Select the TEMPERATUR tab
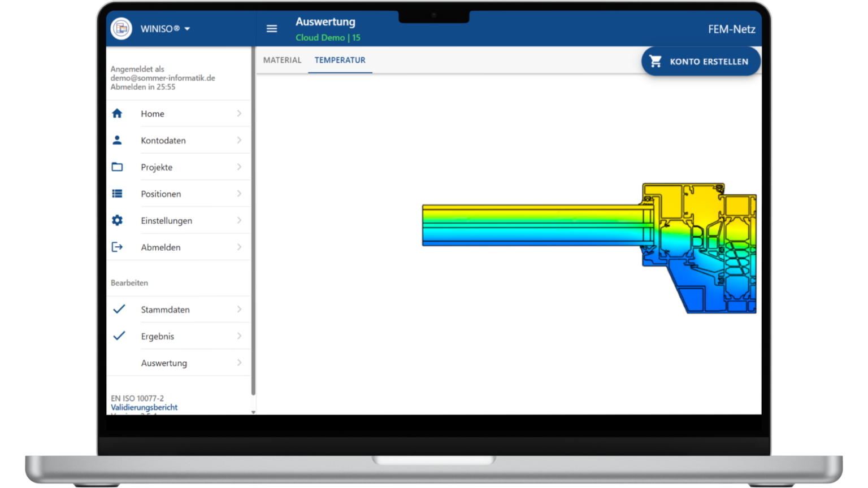The image size is (868, 488). (340, 60)
